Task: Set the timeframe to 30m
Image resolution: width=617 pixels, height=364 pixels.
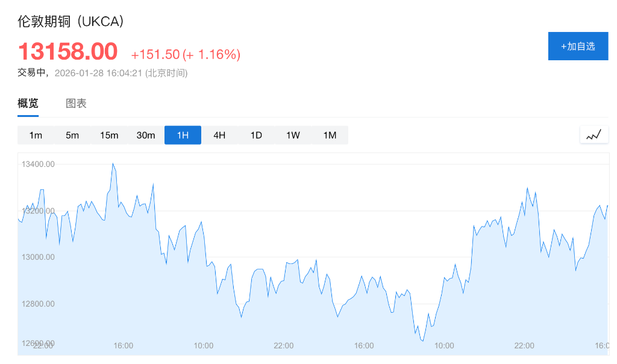Action: 146,135
